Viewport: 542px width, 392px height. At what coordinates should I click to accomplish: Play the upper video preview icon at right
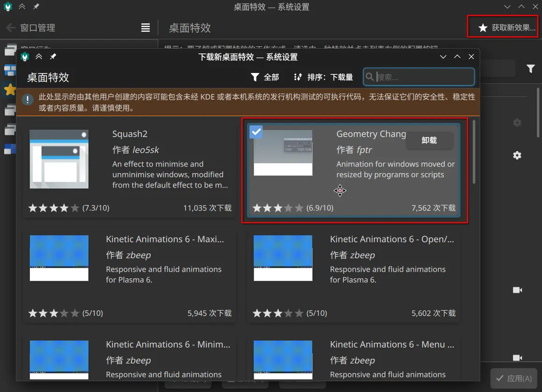pyautogui.click(x=517, y=290)
